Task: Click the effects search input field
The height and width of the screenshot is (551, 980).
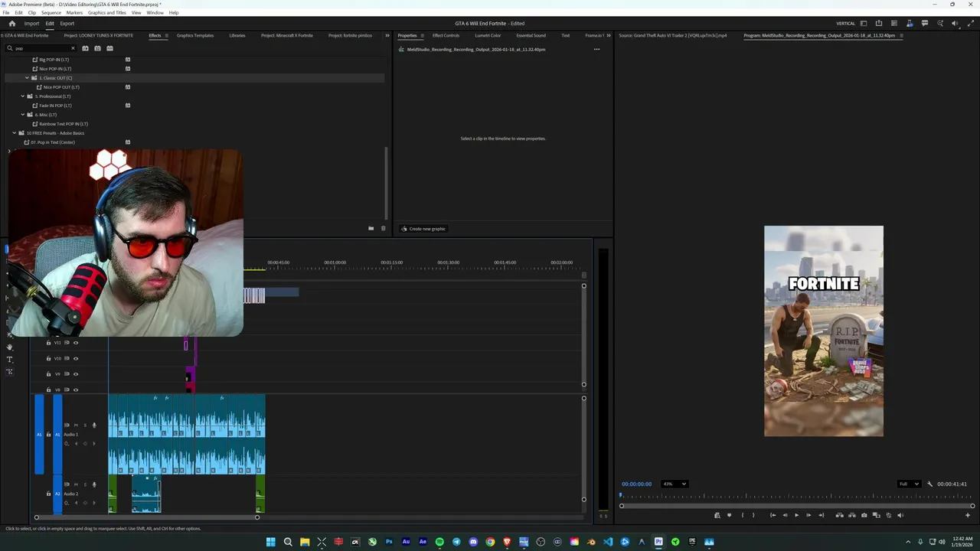Action: [42, 48]
